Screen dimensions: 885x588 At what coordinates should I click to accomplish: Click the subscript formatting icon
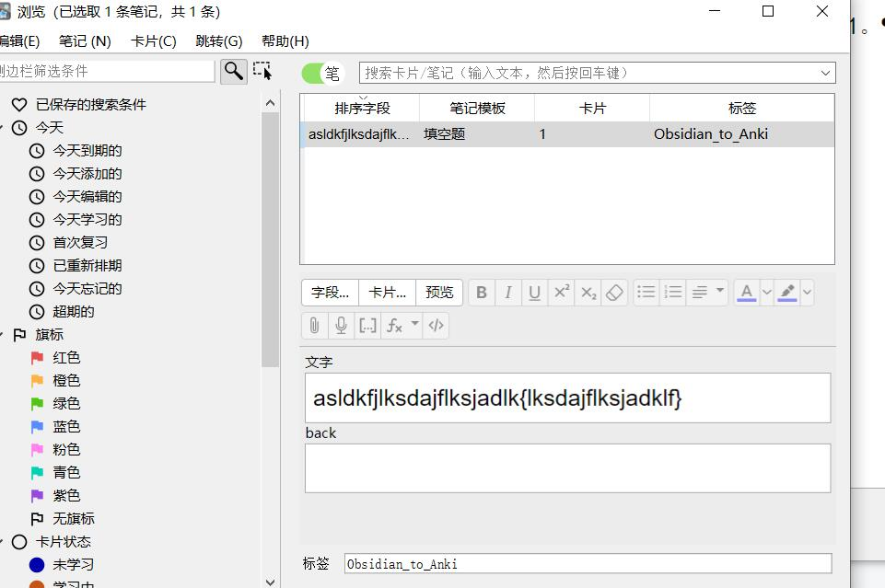click(x=588, y=293)
